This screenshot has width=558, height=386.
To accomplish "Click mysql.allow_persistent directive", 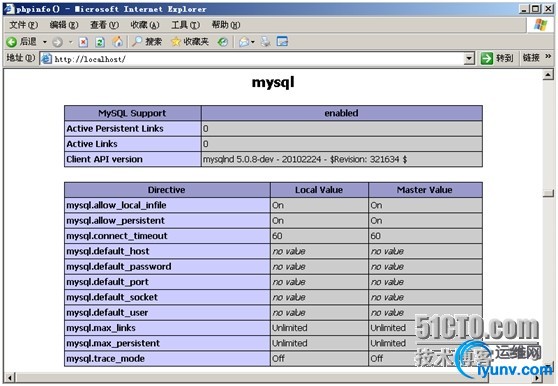I will [116, 221].
